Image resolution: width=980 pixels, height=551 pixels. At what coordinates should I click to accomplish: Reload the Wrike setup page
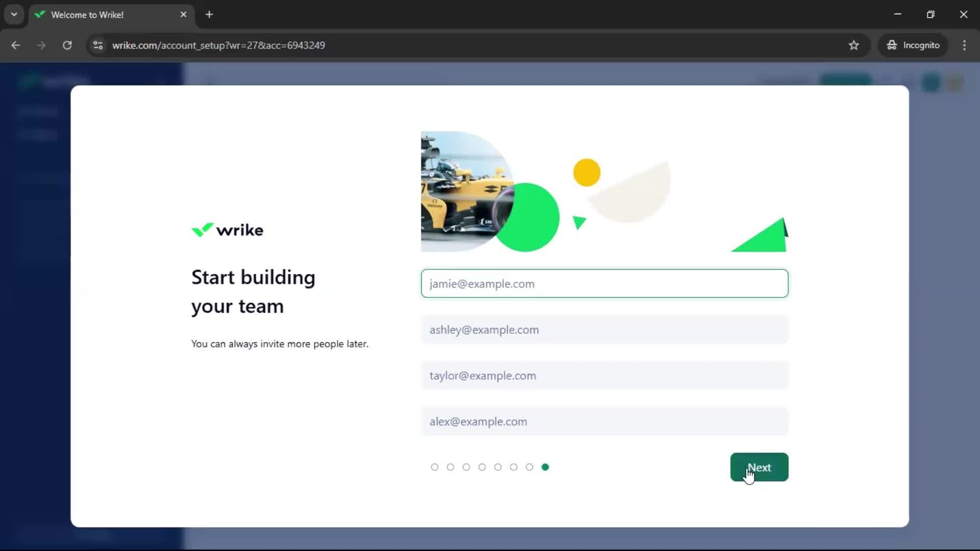pyautogui.click(x=67, y=45)
